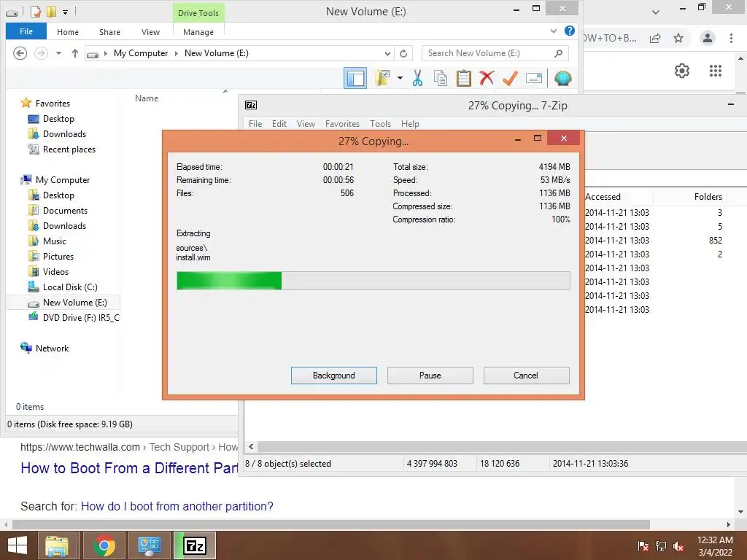Open Google settings gear icon
The image size is (747, 560).
pyautogui.click(x=682, y=71)
